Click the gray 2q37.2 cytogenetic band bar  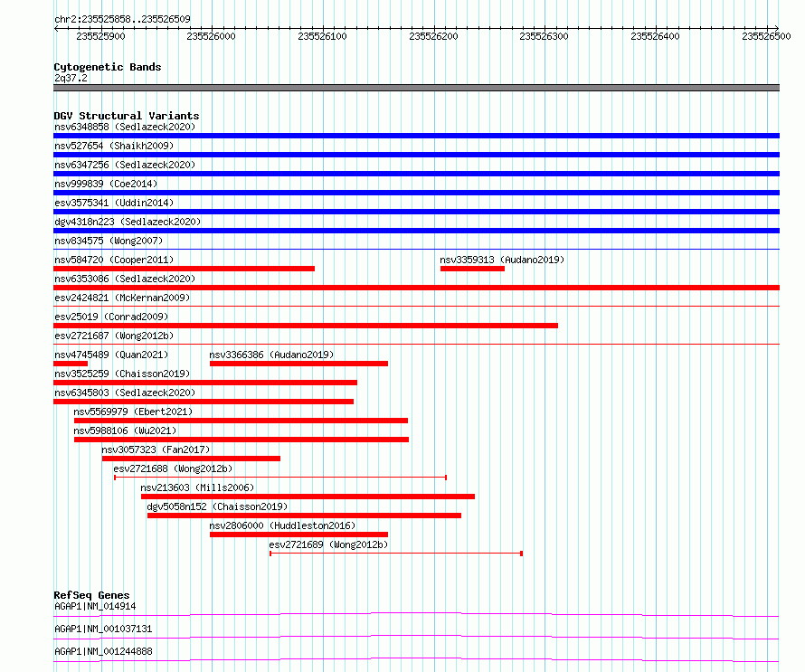(x=416, y=88)
